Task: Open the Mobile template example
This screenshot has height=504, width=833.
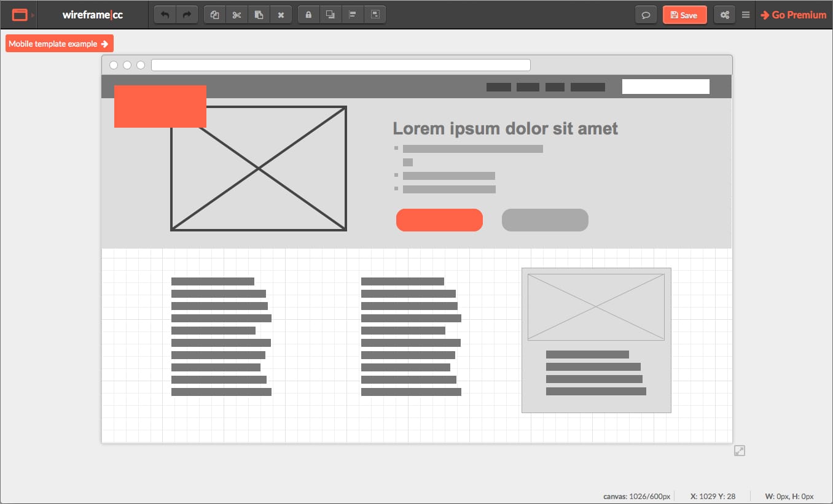Action: coord(59,44)
